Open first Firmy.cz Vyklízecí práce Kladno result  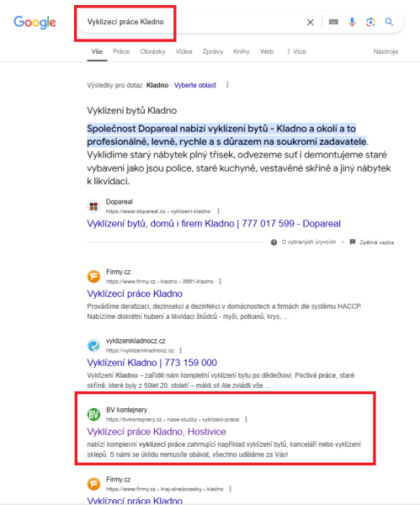pyautogui.click(x=135, y=294)
